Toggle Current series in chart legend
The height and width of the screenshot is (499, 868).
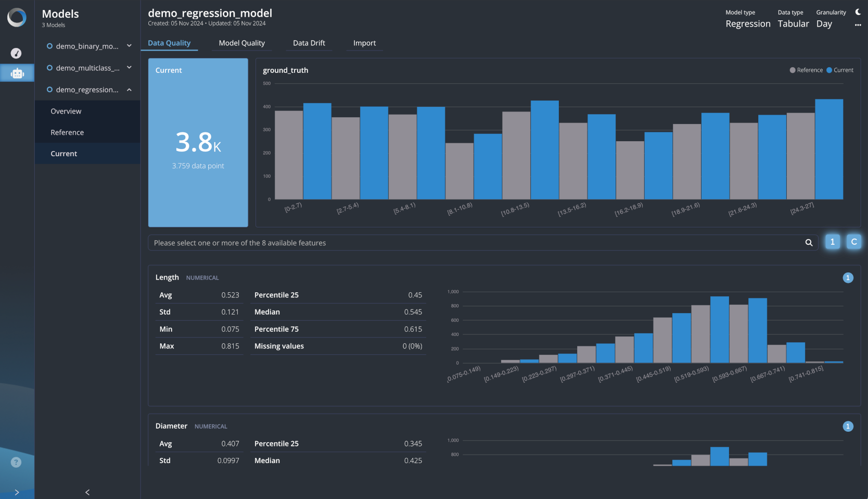[x=840, y=70]
